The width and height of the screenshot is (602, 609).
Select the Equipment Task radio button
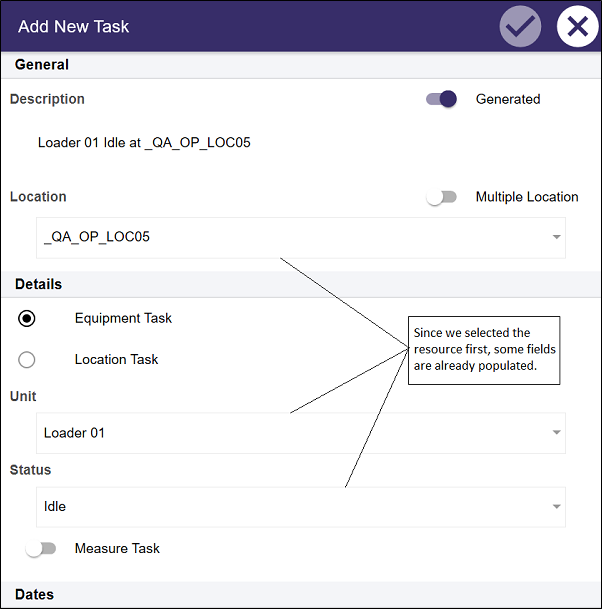click(x=26, y=318)
